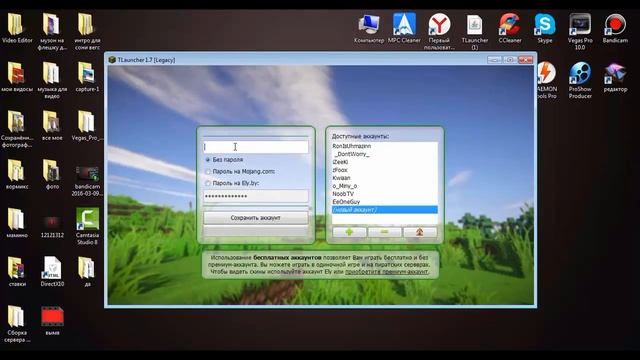Click the username input field

(256, 147)
